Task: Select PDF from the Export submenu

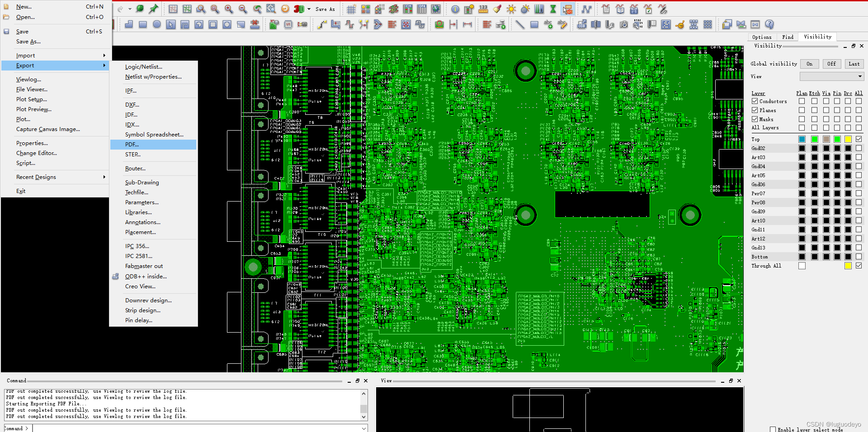Action: [132, 144]
